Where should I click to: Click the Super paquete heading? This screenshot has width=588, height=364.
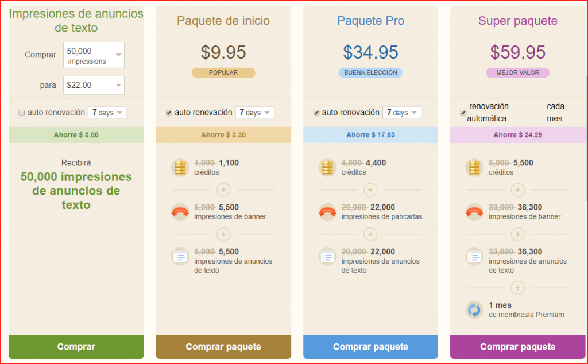point(517,21)
